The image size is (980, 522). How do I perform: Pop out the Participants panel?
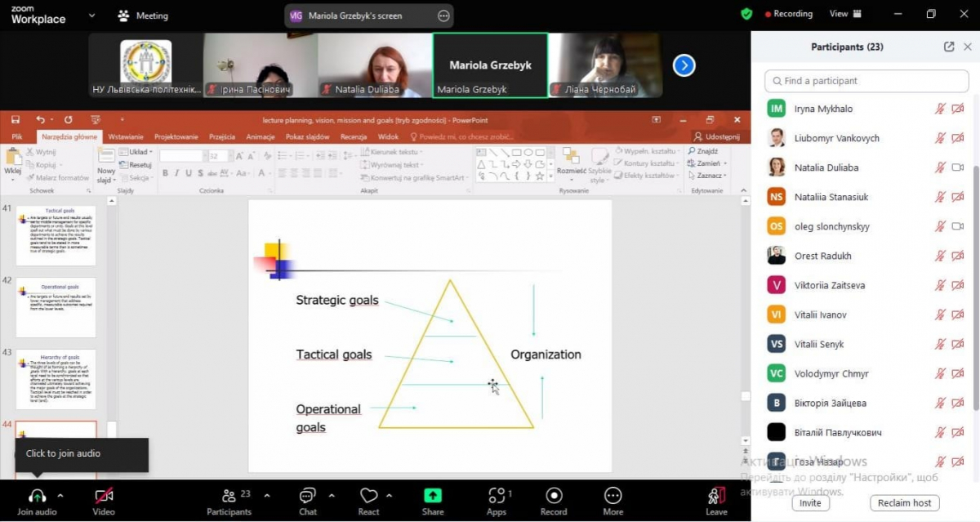click(x=948, y=47)
